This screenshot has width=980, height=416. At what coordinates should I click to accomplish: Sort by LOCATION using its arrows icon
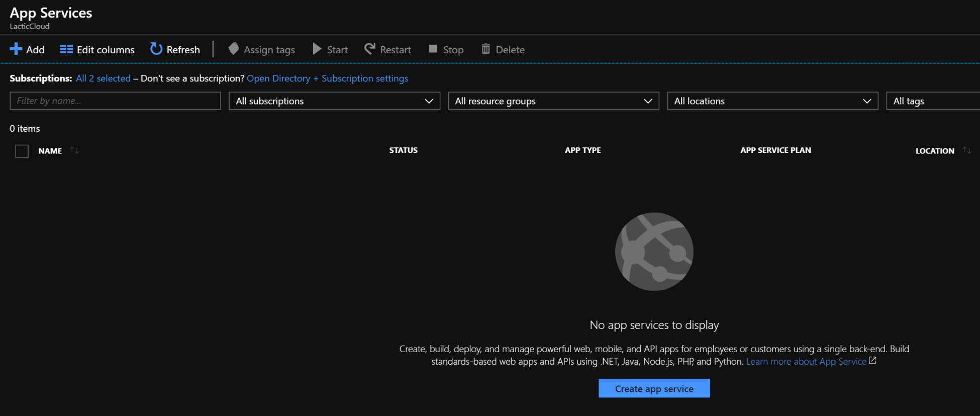coord(967,150)
